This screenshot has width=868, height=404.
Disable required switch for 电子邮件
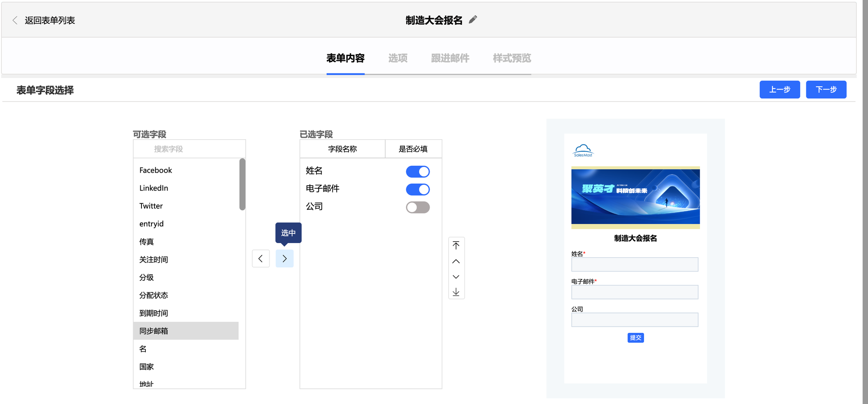coord(418,190)
